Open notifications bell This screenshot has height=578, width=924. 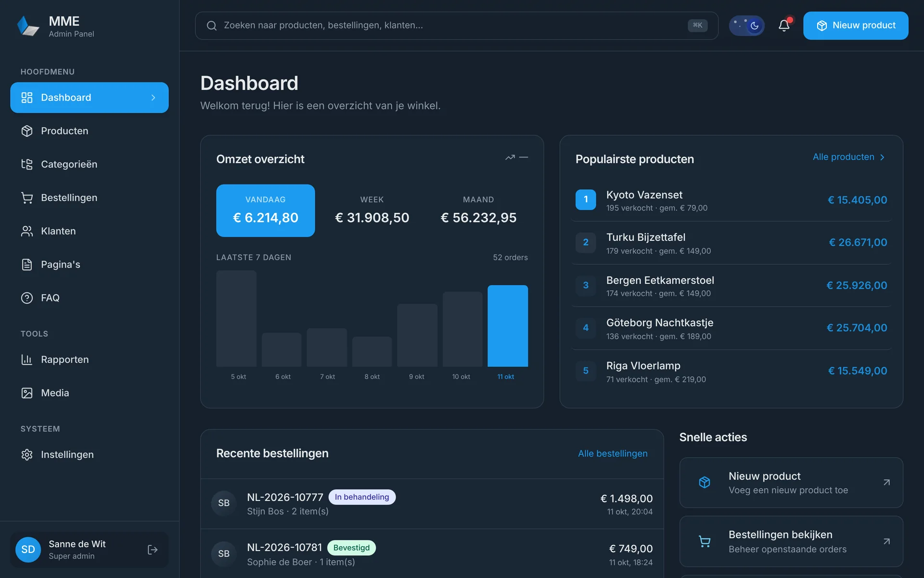[784, 26]
